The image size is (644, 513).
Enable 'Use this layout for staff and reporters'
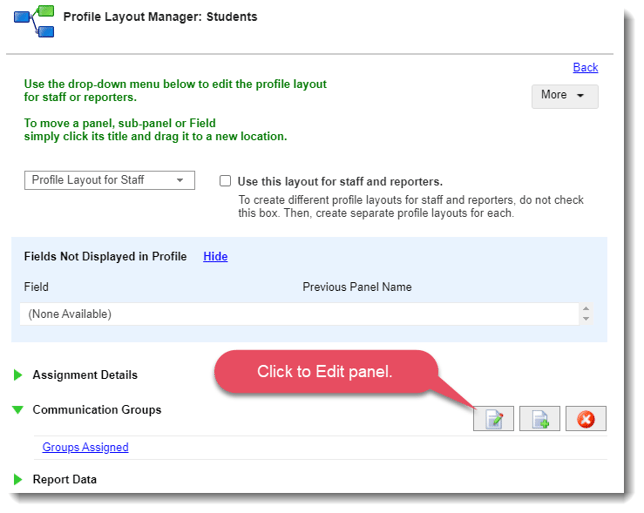[226, 182]
